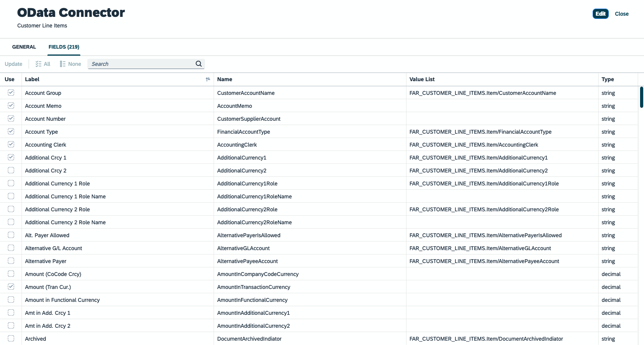Check the Amt in Add. Crcy 2 checkbox
Viewport: 644px width, 345px height.
click(11, 325)
